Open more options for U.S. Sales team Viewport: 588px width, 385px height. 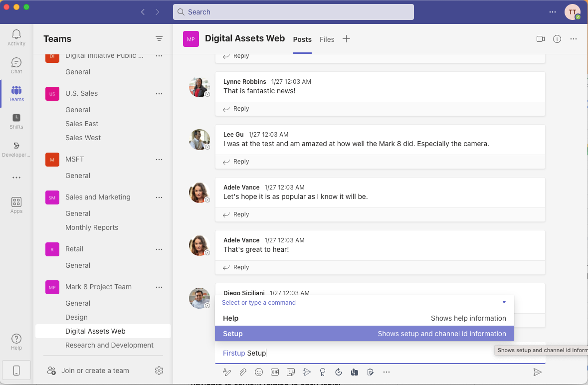159,94
